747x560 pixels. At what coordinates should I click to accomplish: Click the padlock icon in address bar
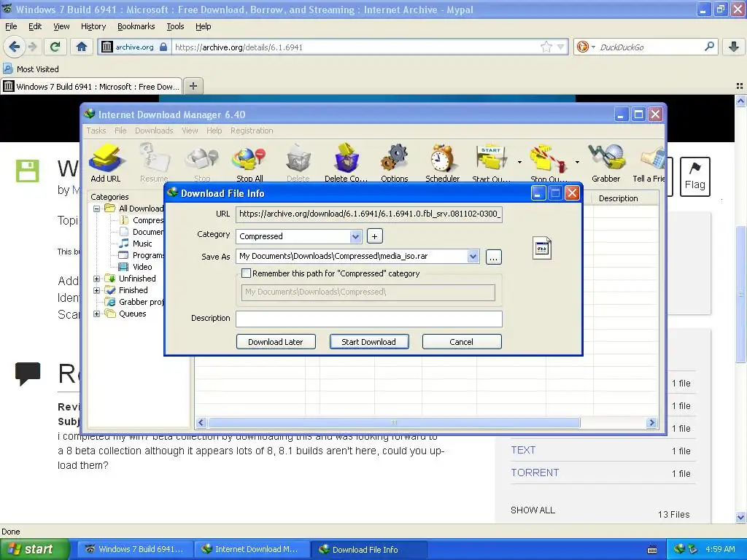163,47
